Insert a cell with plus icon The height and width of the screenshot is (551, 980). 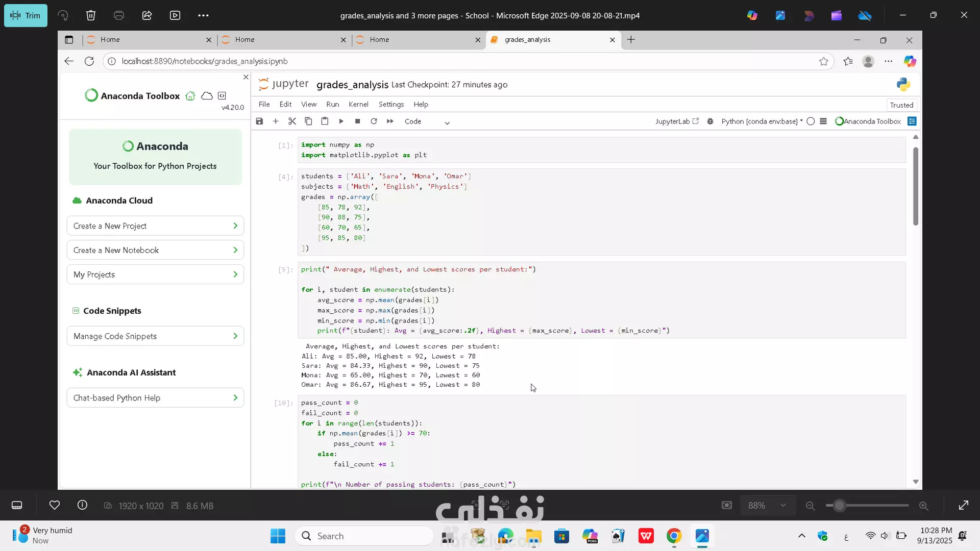click(x=276, y=121)
